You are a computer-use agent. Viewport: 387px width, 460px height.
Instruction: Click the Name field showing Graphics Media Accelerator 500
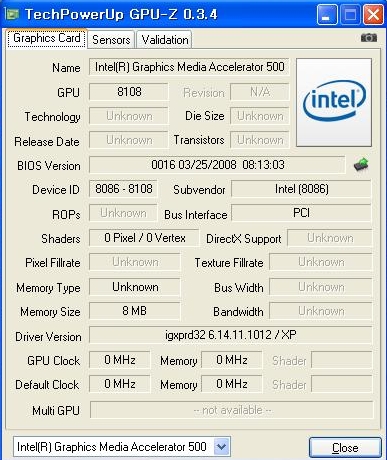click(189, 67)
